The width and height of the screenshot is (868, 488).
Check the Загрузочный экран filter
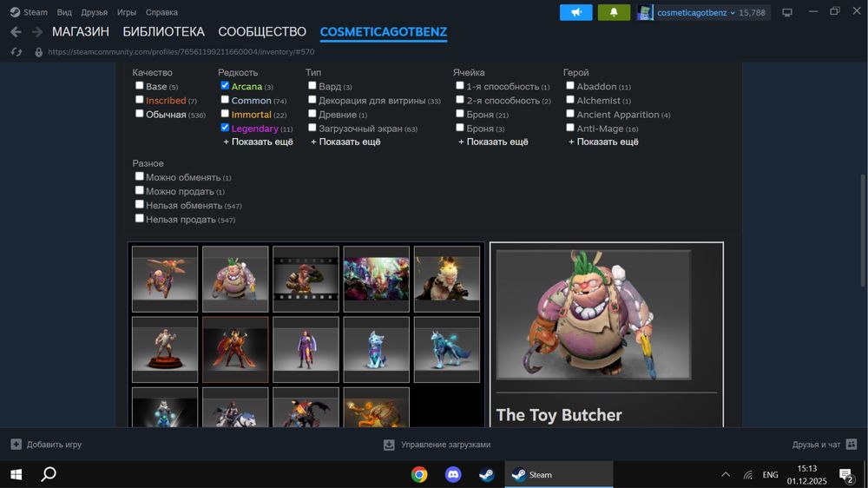pyautogui.click(x=312, y=128)
